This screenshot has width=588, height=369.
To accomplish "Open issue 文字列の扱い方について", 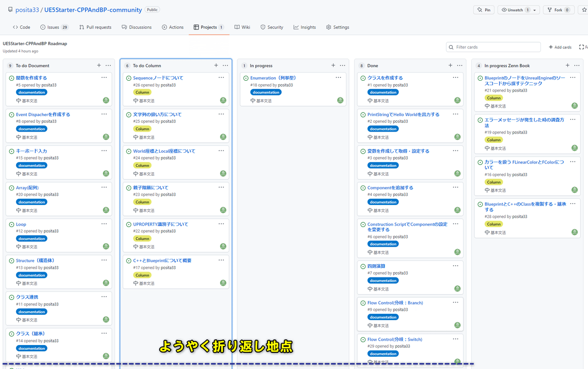I will coord(157,115).
